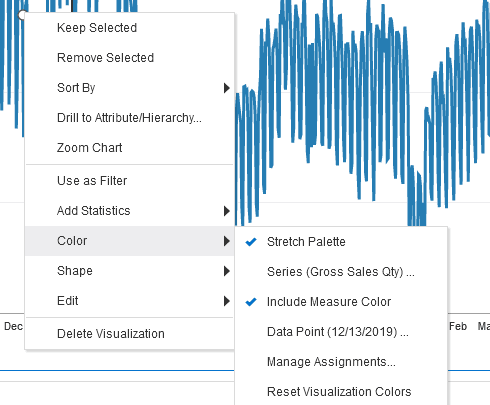The image size is (490, 405).
Task: Expand the Shape submenu arrow
Action: pyautogui.click(x=227, y=271)
